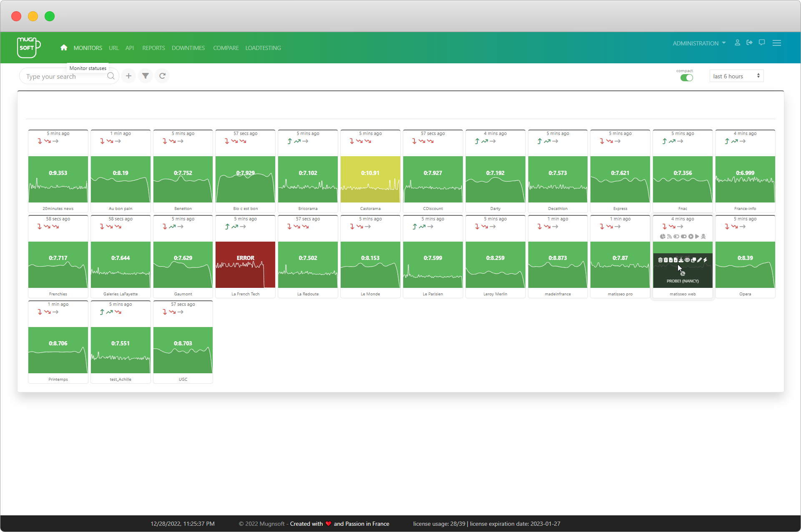
Task: Click the lightning bolt icon on matisseo web
Action: [706, 260]
